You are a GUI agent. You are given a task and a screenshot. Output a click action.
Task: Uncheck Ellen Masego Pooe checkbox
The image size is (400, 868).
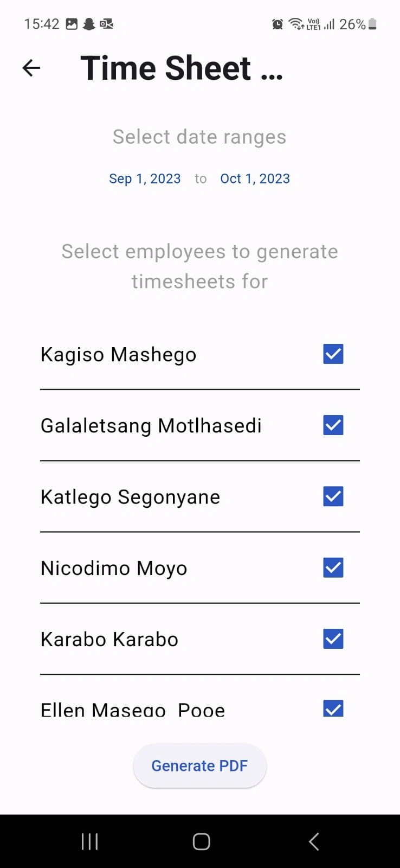click(x=333, y=708)
